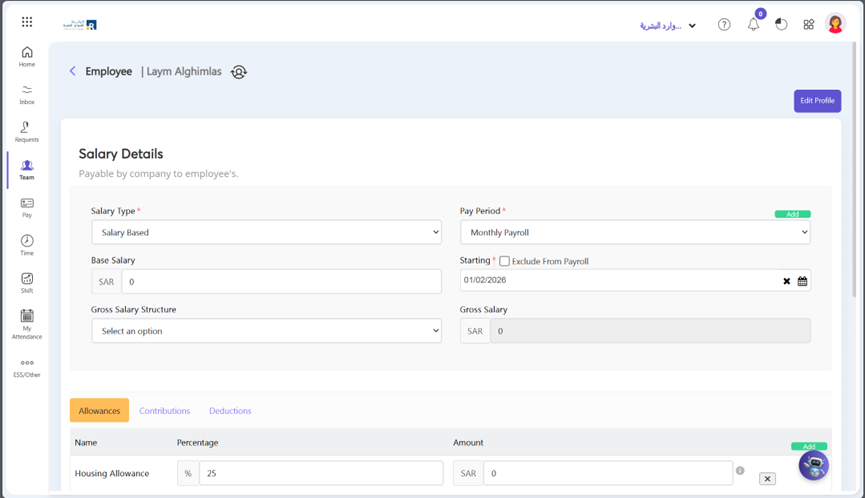Open the Shift section icon
865x498 pixels.
(27, 282)
